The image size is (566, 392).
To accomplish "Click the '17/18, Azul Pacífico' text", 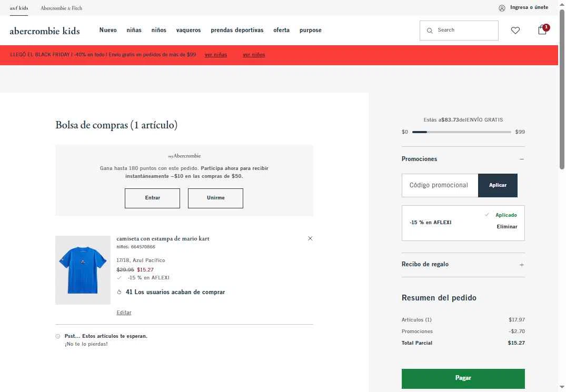I will (141, 260).
